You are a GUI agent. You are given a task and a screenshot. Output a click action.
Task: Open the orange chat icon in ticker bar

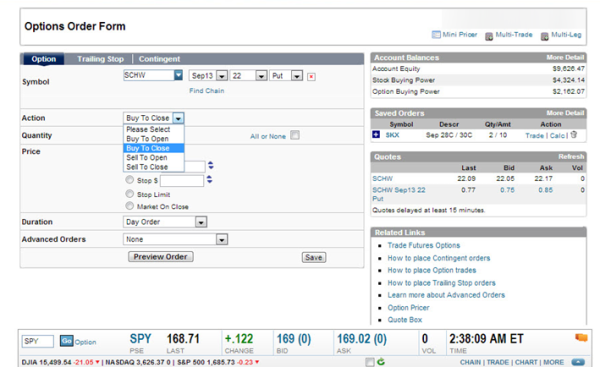point(581,338)
